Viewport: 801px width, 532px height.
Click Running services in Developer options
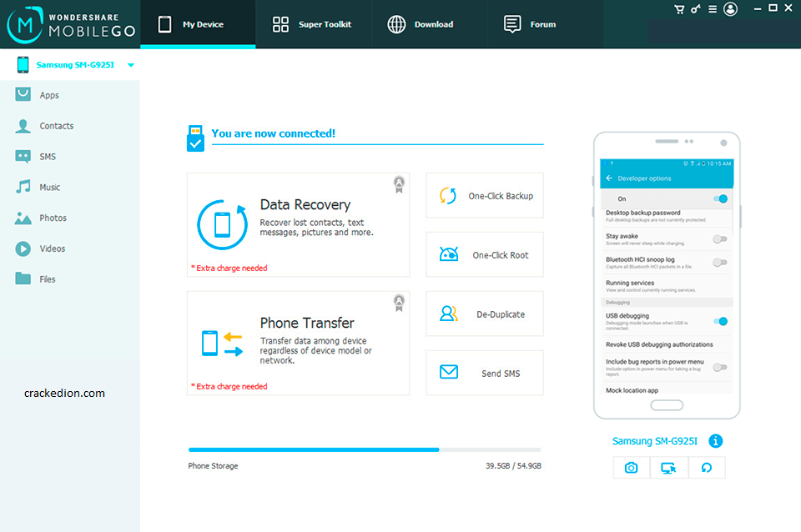(x=667, y=286)
